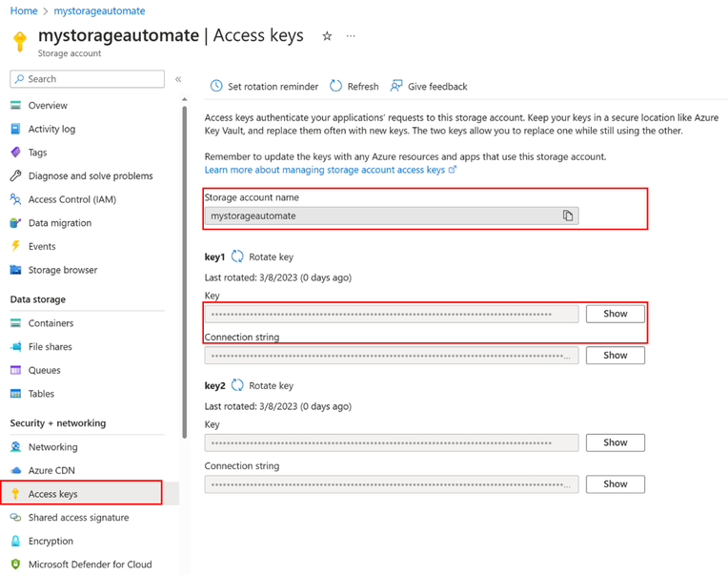Click the Queues icon
The height and width of the screenshot is (575, 728).
(x=16, y=370)
